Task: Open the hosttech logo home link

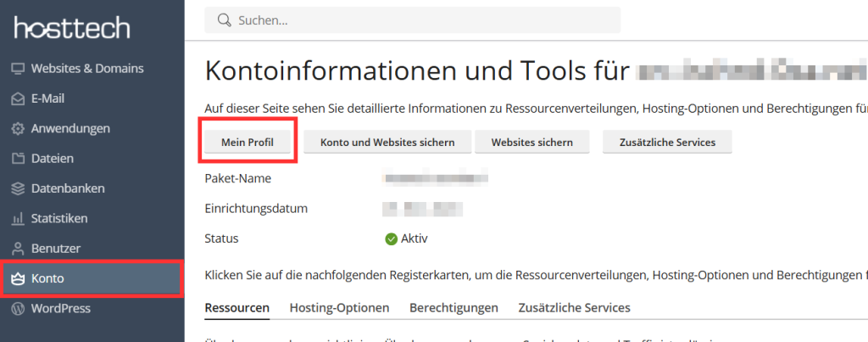Action: 72,28
